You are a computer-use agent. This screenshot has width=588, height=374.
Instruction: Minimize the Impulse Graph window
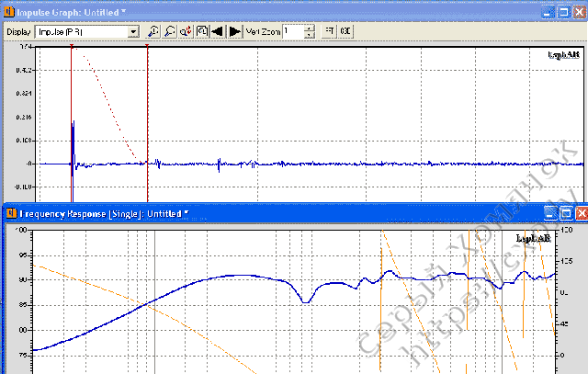pyautogui.click(x=548, y=13)
